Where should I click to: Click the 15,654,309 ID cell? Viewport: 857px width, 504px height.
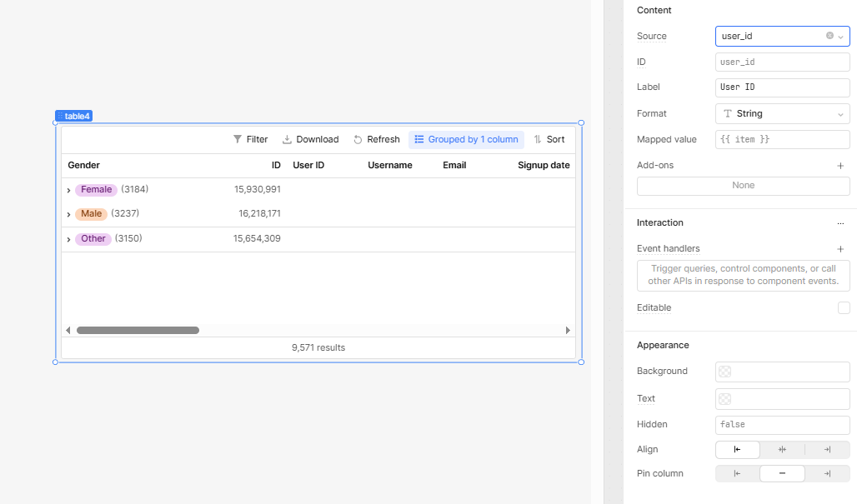(x=257, y=238)
